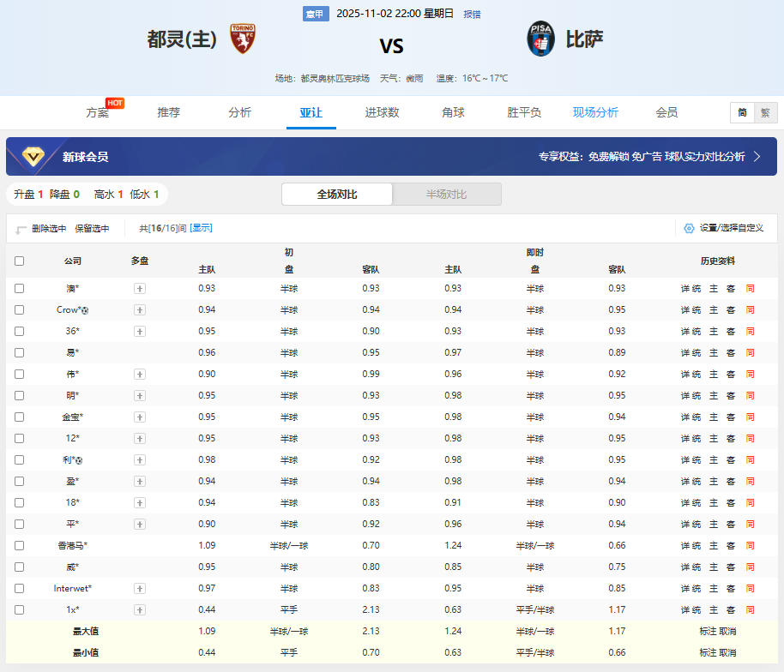Click the gold diamond VIP member icon
Image resolution: width=784 pixels, height=672 pixels.
(35, 157)
